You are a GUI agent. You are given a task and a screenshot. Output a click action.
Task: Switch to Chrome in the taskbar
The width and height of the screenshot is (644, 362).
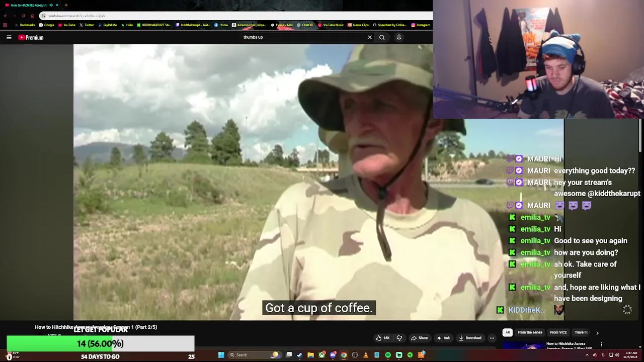[x=344, y=355]
